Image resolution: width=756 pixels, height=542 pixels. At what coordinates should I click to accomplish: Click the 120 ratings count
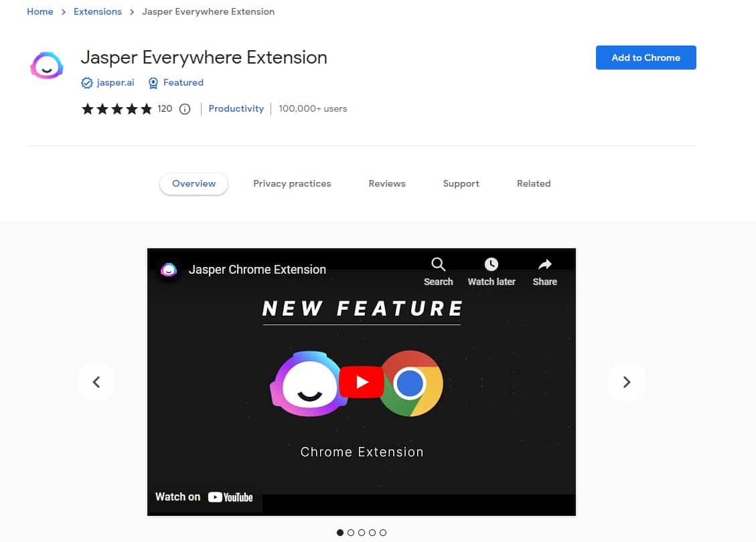(165, 108)
